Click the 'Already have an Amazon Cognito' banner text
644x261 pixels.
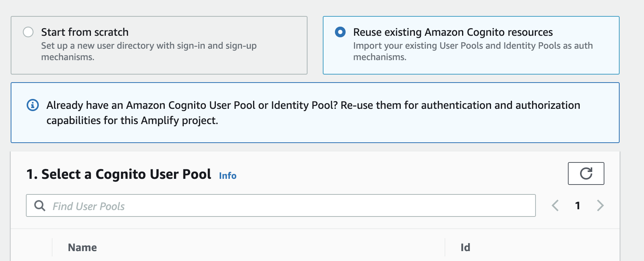pyautogui.click(x=313, y=113)
